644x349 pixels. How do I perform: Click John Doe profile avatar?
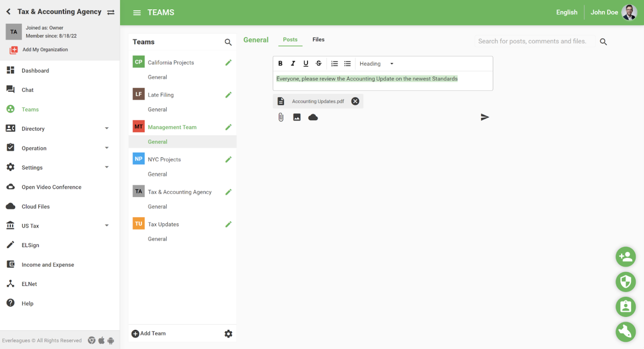pyautogui.click(x=629, y=12)
